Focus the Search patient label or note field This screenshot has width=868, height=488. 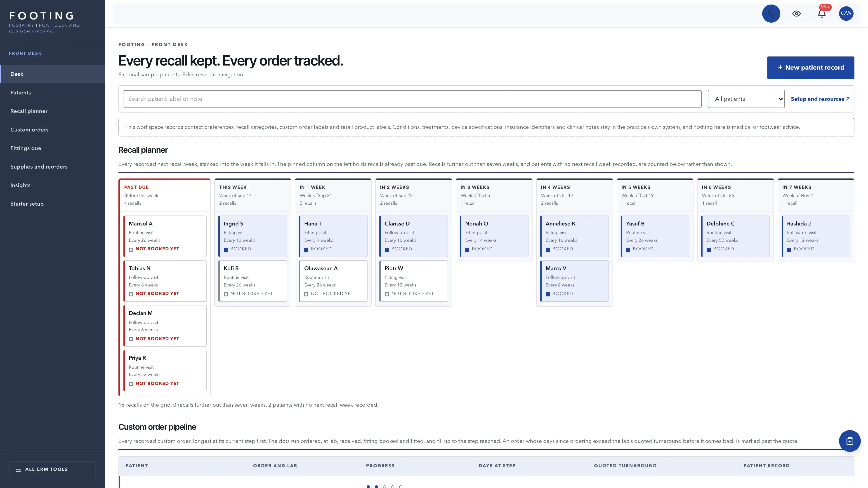coord(412,99)
